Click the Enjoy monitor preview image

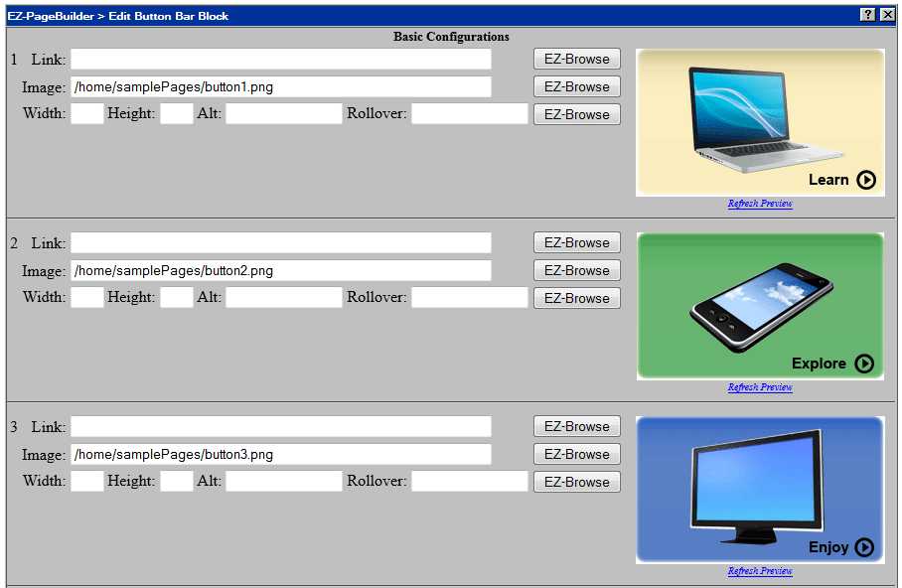click(x=760, y=490)
